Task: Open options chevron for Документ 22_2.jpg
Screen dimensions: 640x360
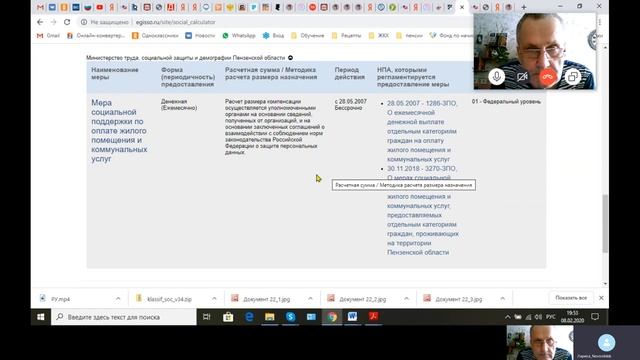Action: point(407,299)
